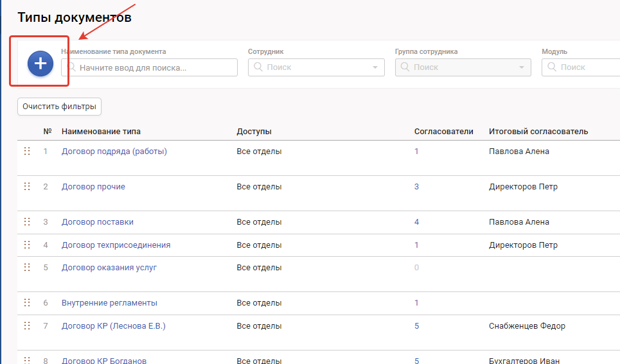
Task: Click approvers count 3 for Договор прочие
Action: (x=416, y=187)
